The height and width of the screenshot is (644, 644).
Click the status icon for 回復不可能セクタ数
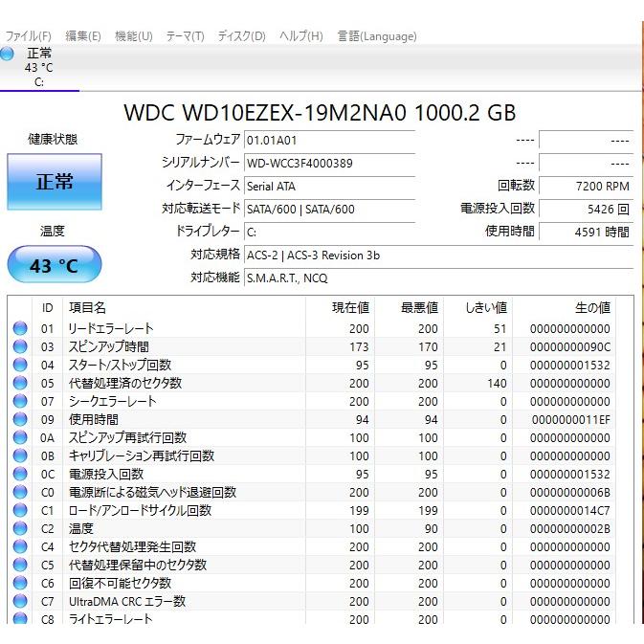(x=20, y=583)
